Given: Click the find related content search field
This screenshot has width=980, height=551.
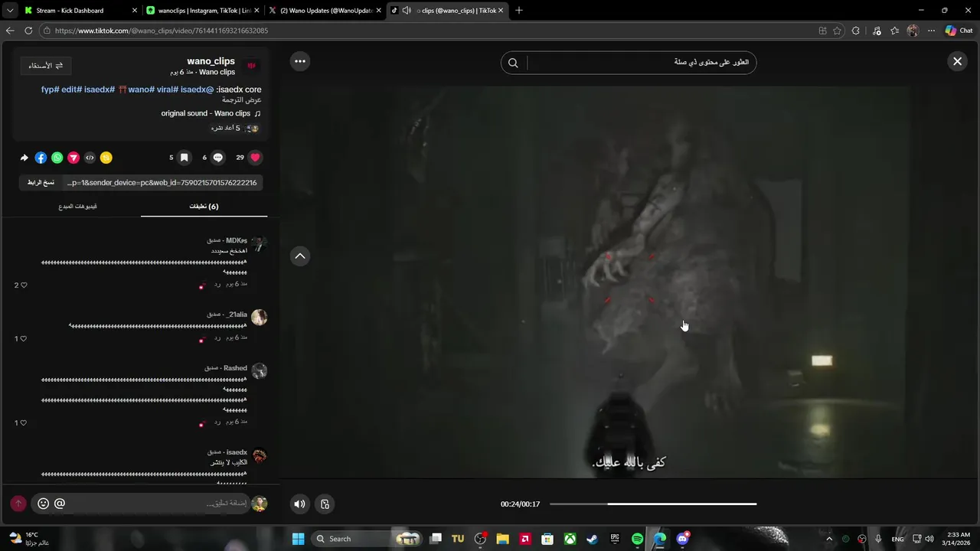Looking at the screenshot, I should click(x=642, y=62).
